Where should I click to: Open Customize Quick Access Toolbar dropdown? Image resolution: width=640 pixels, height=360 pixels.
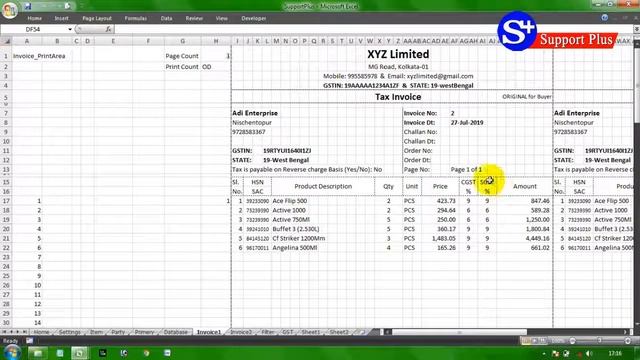coord(82,6)
